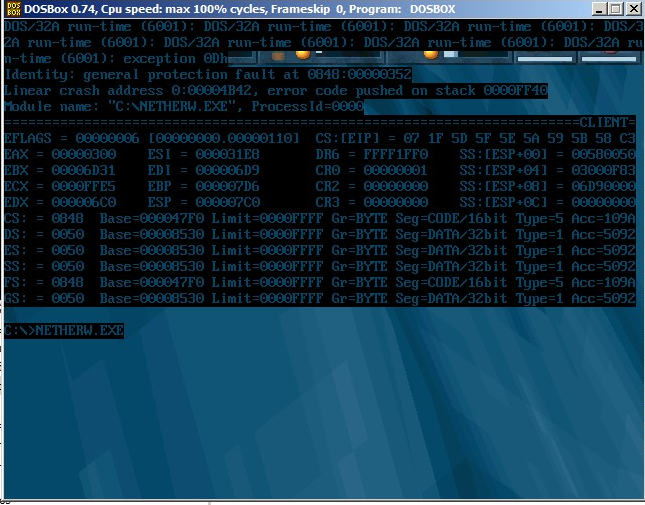Click the 'CR2 = 00000000' value
This screenshot has height=505, width=645.
pyautogui.click(x=372, y=186)
